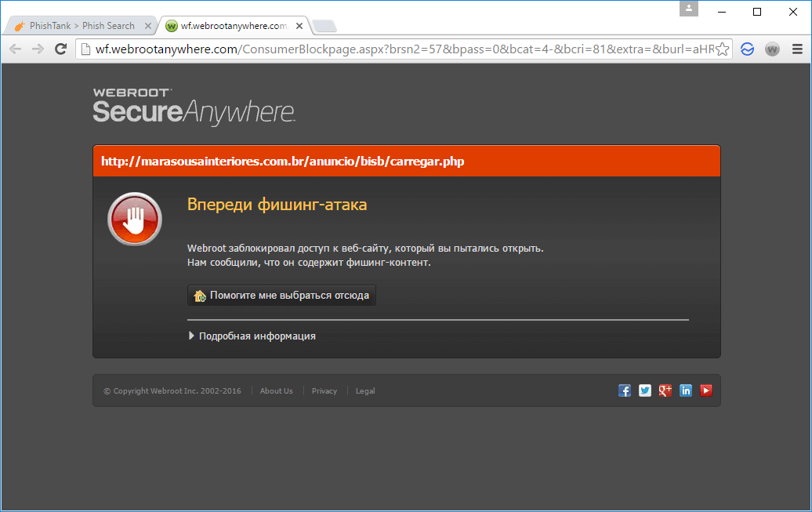
Task: Click the Webroot extension icon in the toolbar
Action: (772, 49)
